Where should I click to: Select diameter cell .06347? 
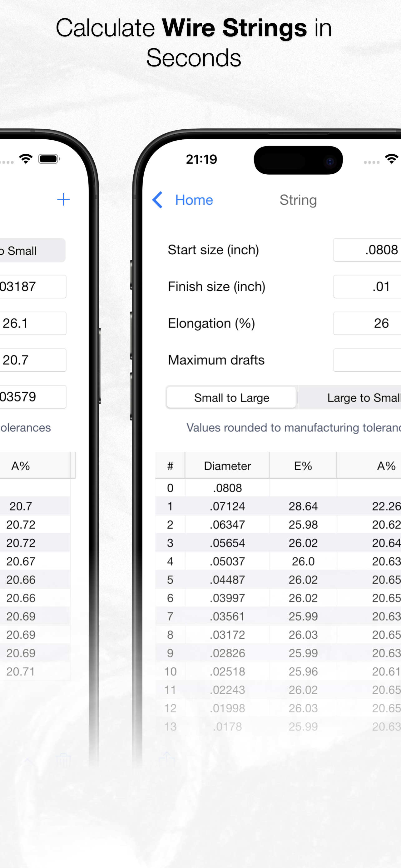point(227,525)
